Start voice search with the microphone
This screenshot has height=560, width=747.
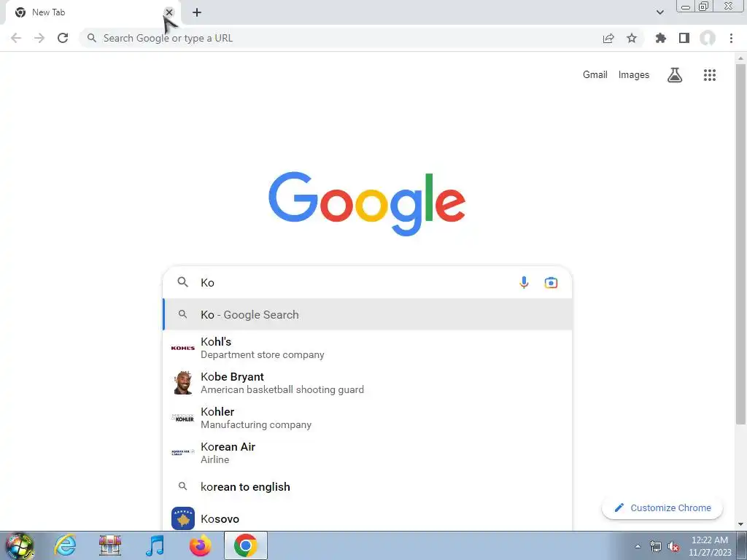point(524,282)
